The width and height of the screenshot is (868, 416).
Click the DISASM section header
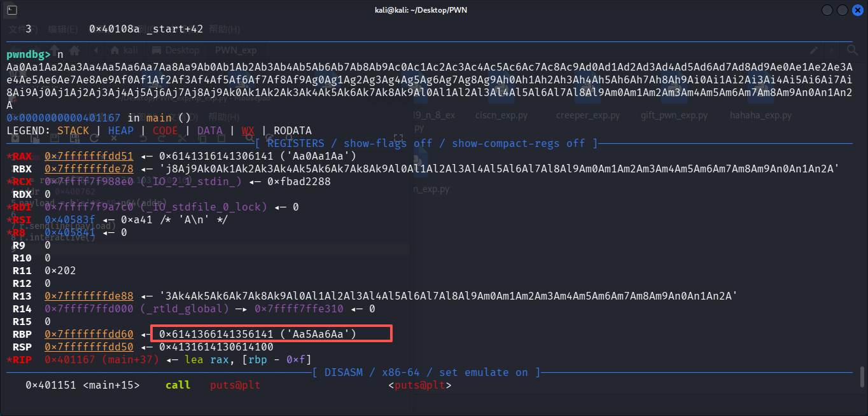426,372
